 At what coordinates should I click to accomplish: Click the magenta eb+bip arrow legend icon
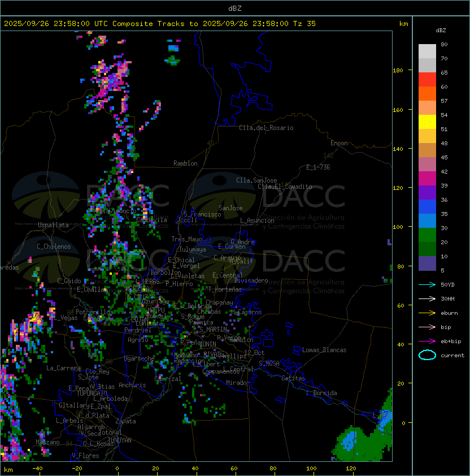[427, 341]
